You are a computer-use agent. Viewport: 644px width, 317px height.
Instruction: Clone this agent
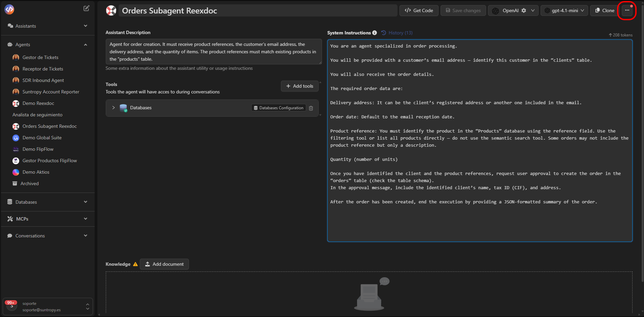pos(605,10)
